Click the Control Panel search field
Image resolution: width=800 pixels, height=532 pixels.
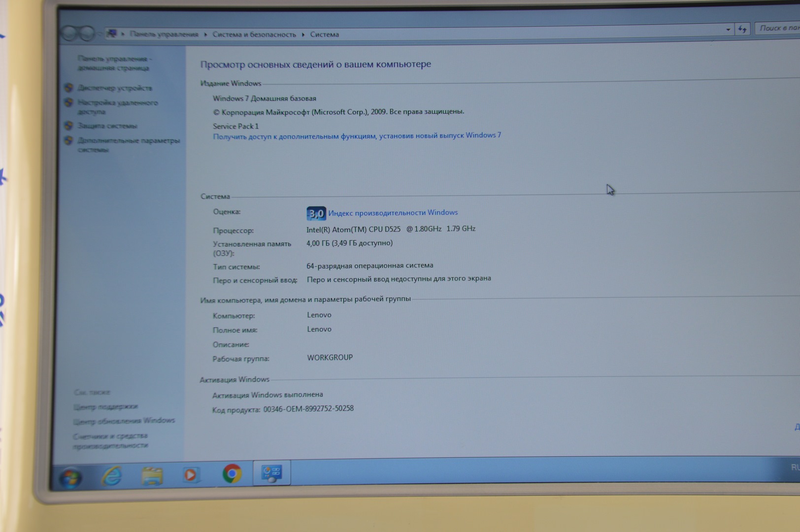click(x=778, y=28)
